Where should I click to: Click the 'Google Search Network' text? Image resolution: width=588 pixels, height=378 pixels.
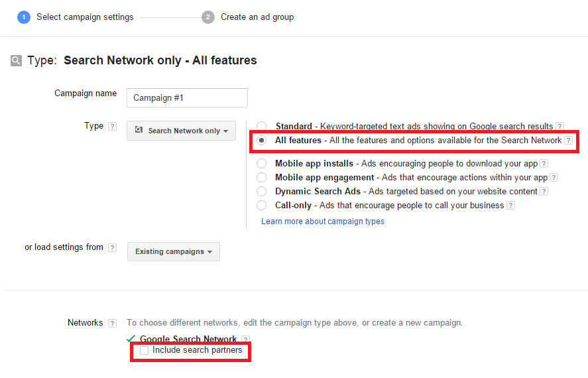point(188,339)
